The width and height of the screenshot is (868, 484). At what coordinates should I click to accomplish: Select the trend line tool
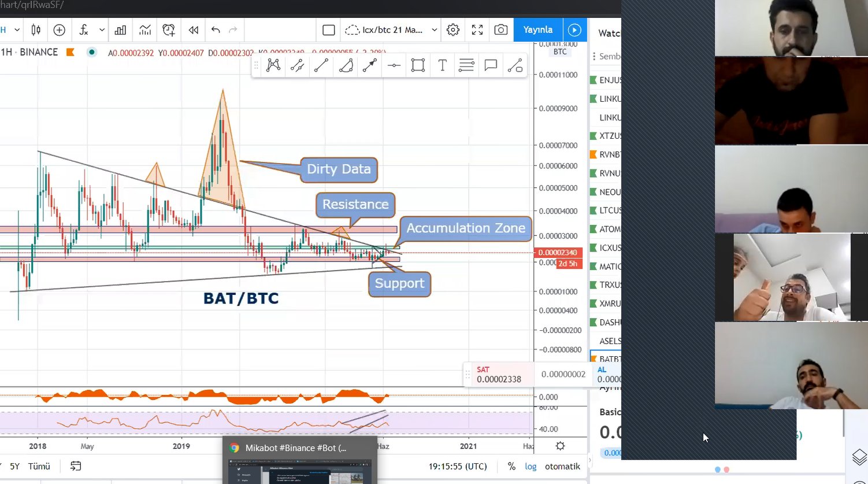pyautogui.click(x=321, y=65)
